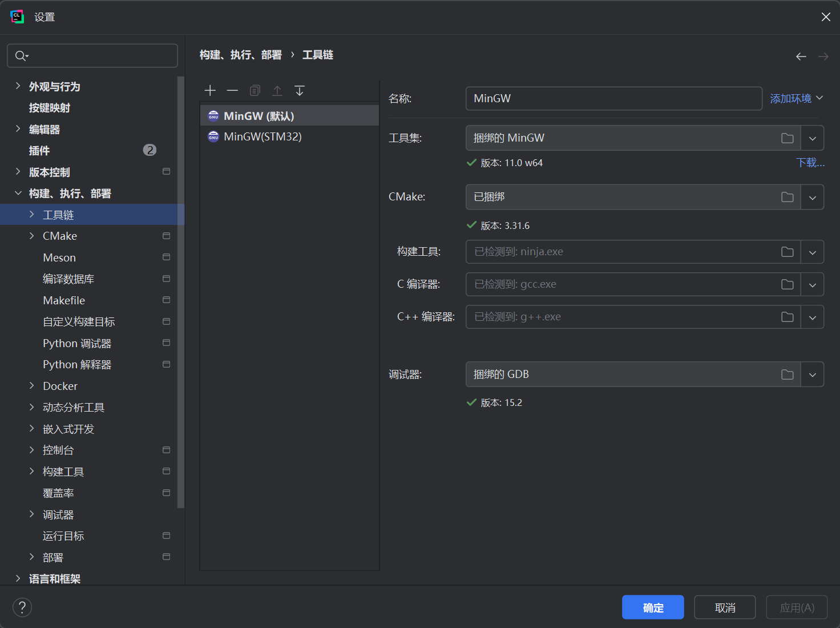Screen dimensions: 840x628
Task: Expand the 嵌入式开发 tree node
Action: pyautogui.click(x=31, y=429)
